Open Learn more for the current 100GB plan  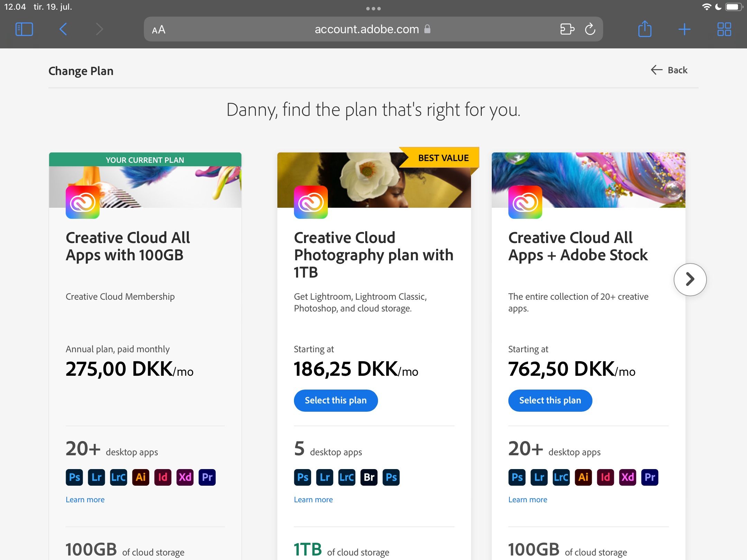(x=85, y=500)
